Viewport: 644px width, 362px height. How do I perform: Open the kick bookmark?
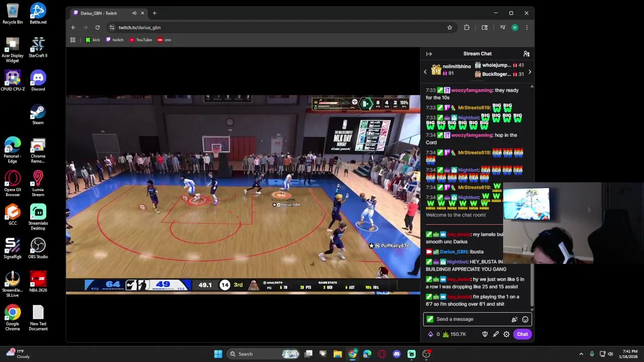tap(93, 40)
